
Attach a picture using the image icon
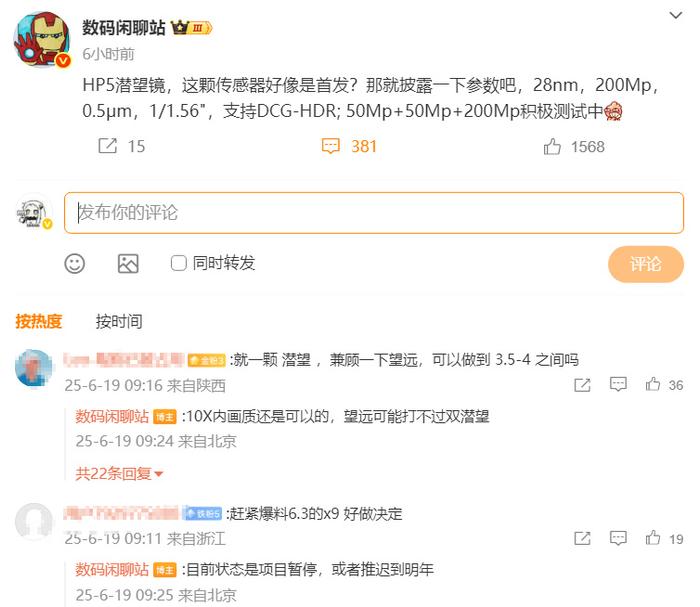point(128,263)
